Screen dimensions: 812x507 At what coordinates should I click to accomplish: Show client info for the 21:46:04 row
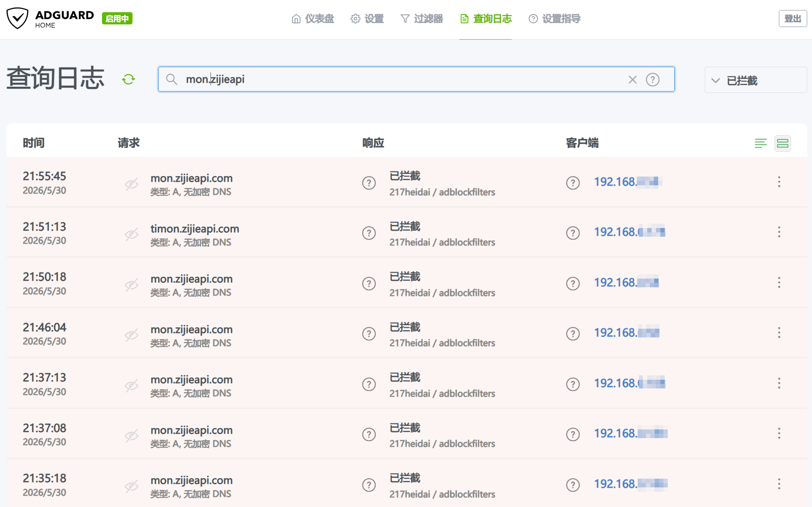pos(573,333)
